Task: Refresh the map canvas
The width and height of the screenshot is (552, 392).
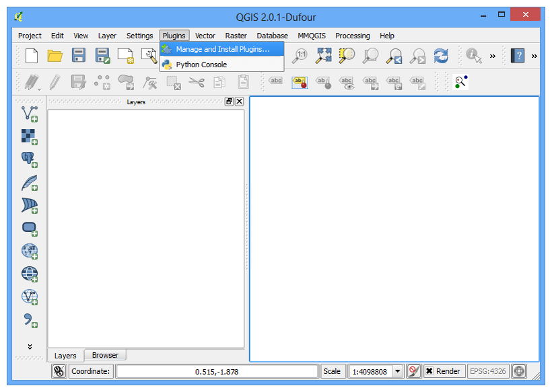Action: pos(441,56)
